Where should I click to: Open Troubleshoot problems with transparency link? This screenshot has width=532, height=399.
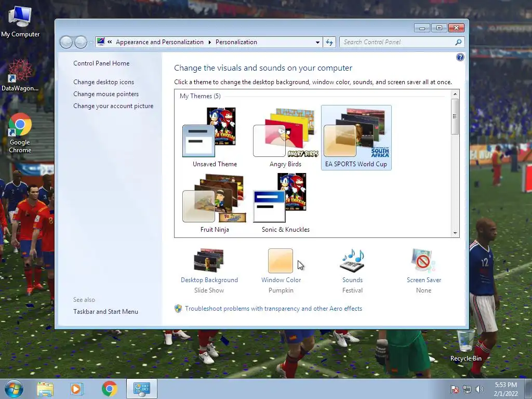(x=273, y=309)
